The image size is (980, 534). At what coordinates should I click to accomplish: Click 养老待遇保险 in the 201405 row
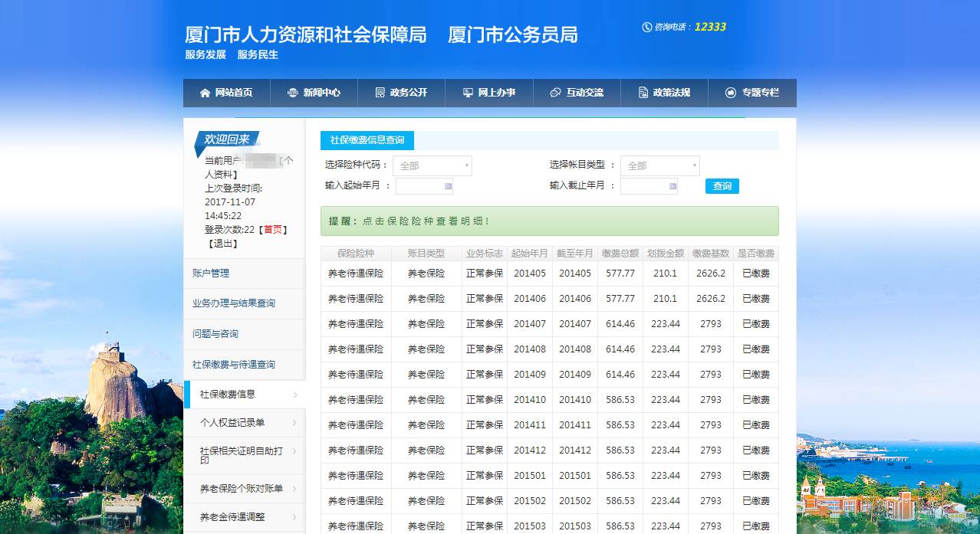(x=356, y=274)
